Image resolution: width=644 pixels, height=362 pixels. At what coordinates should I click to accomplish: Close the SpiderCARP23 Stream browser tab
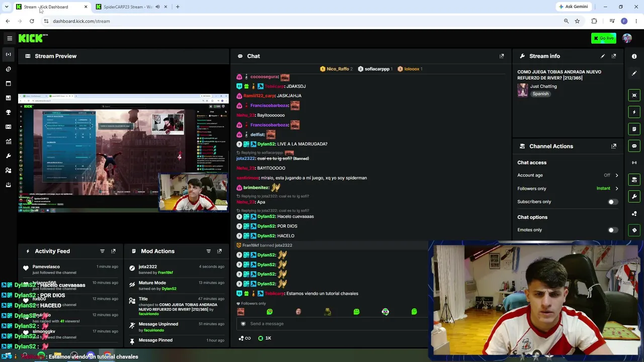click(166, 7)
